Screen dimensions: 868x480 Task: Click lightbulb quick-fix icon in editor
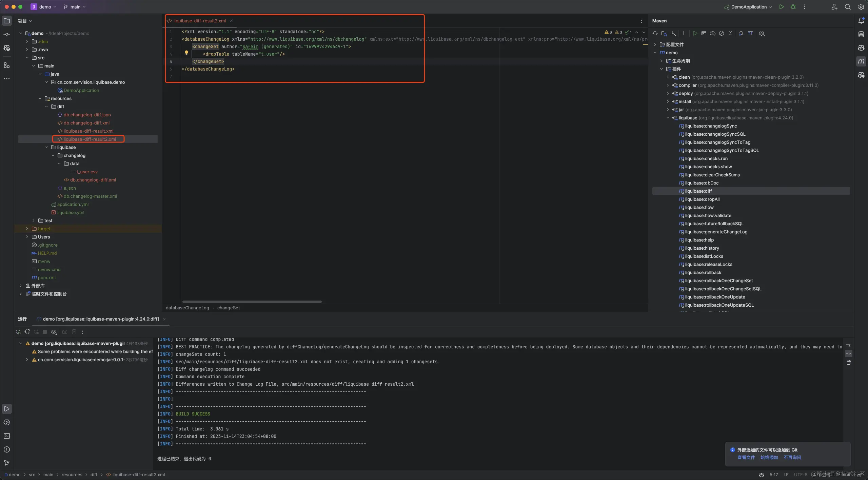186,53
